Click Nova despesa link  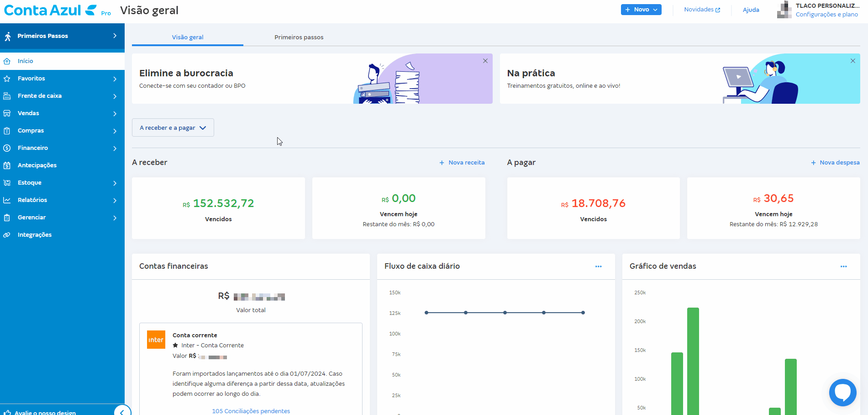(x=835, y=163)
